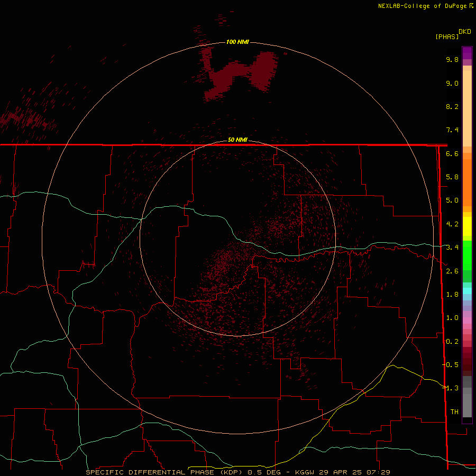Click the 7.4 value on the scale
Viewport: 476px width, 476px height.
pos(452,130)
